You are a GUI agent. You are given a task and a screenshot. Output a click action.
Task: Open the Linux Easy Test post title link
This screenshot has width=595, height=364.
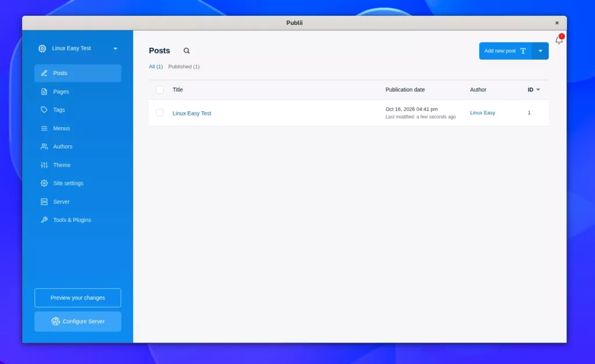(x=192, y=113)
